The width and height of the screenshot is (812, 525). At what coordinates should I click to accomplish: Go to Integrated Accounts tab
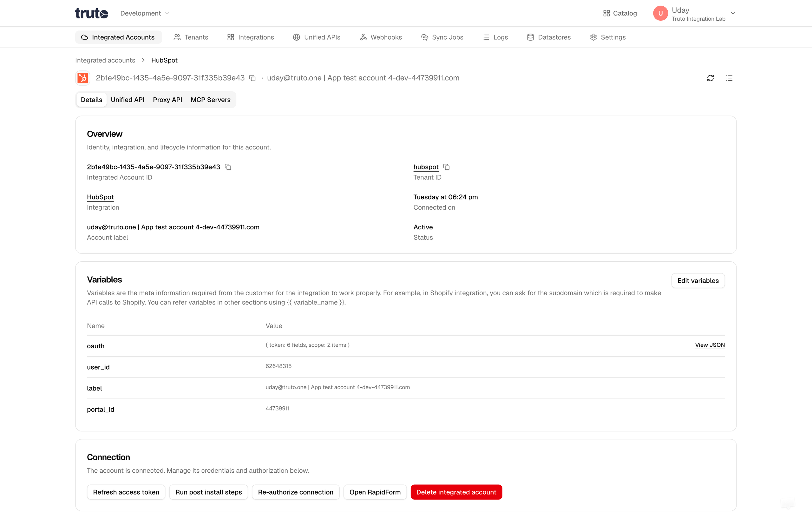pyautogui.click(x=118, y=37)
